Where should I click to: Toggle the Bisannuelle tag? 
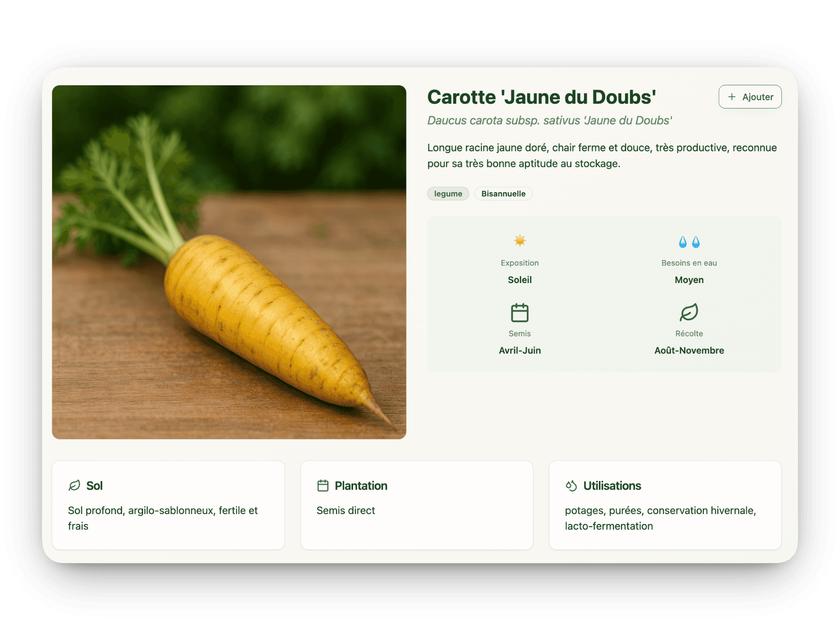click(x=503, y=193)
